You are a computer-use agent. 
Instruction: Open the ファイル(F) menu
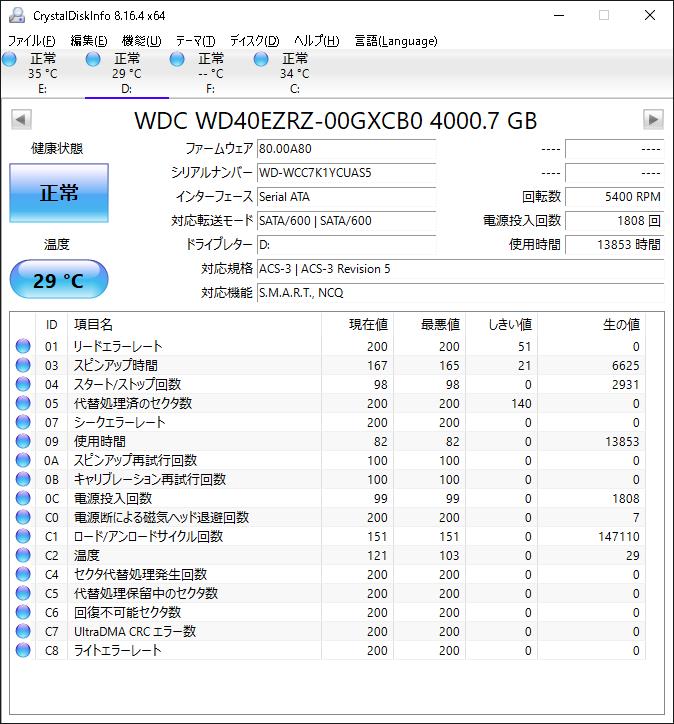coord(31,41)
